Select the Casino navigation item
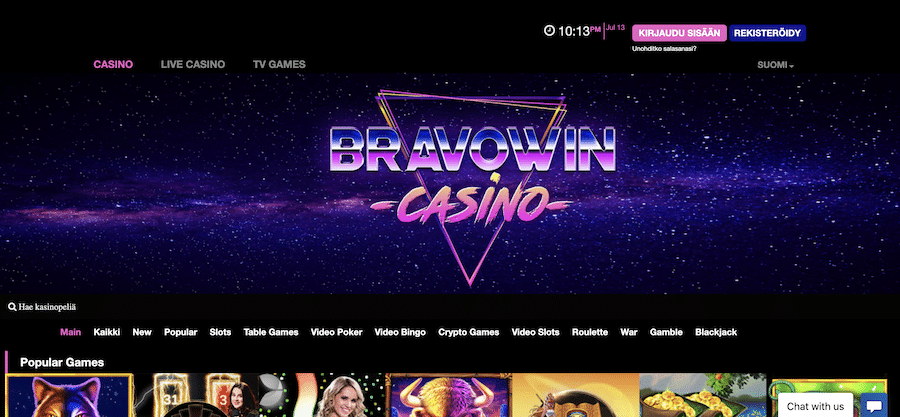This screenshot has width=900, height=417. click(113, 64)
